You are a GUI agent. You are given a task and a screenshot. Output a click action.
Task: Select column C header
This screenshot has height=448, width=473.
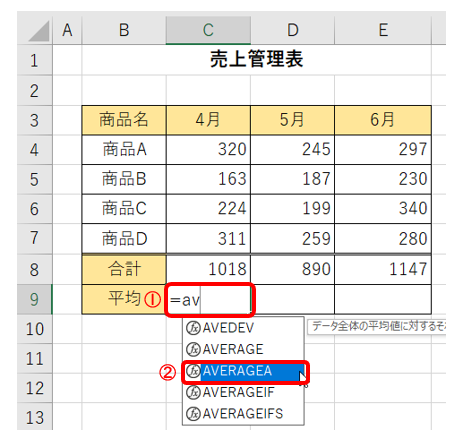click(x=208, y=30)
